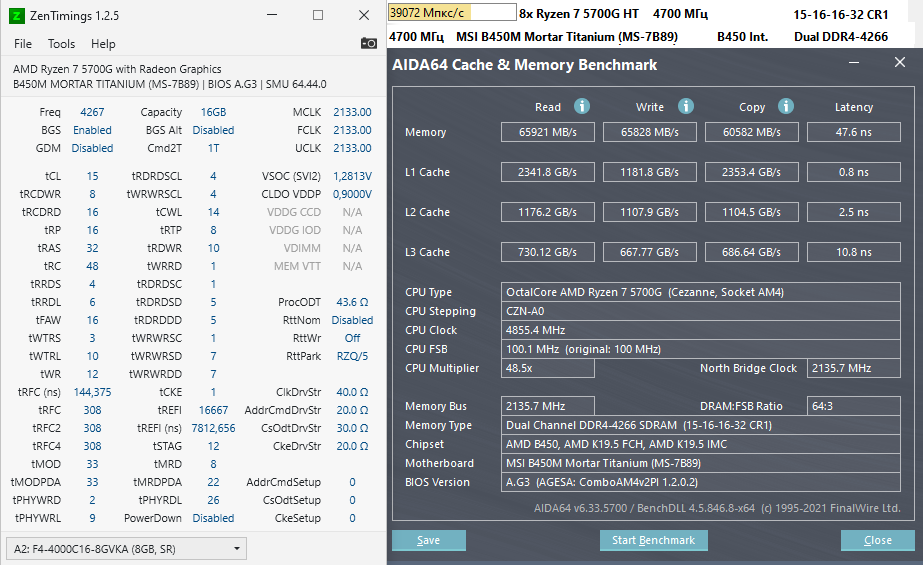Click the tRAS value 32

92,248
